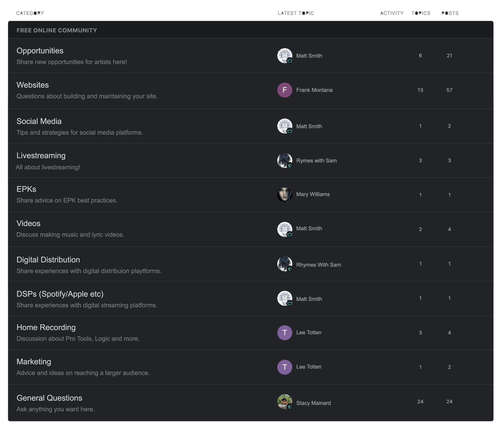The width and height of the screenshot is (504, 433).
Task: Click Matt Smith's avatar in Opportunities row
Action: click(x=284, y=56)
